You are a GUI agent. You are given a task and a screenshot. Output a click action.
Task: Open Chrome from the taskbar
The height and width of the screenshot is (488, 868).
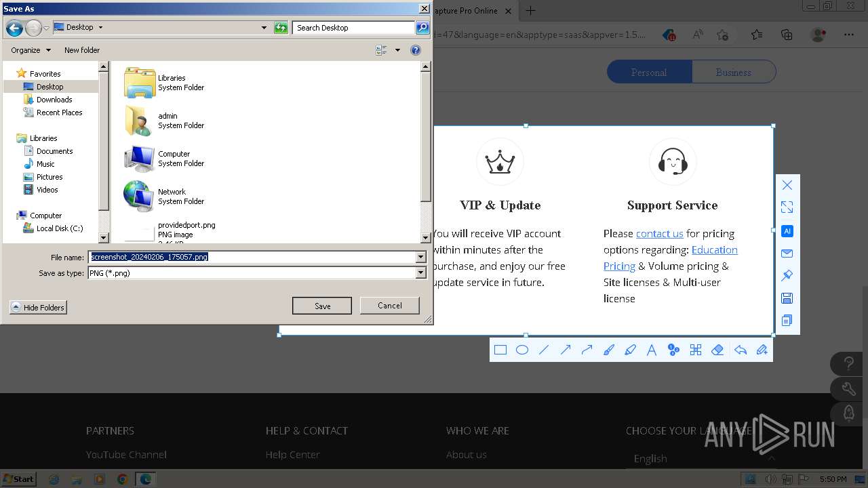click(x=122, y=479)
